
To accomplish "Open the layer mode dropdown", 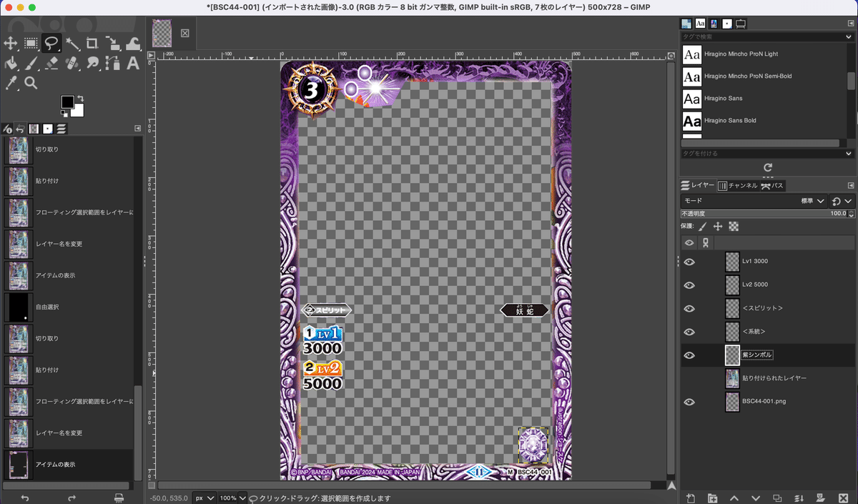I will coord(754,202).
